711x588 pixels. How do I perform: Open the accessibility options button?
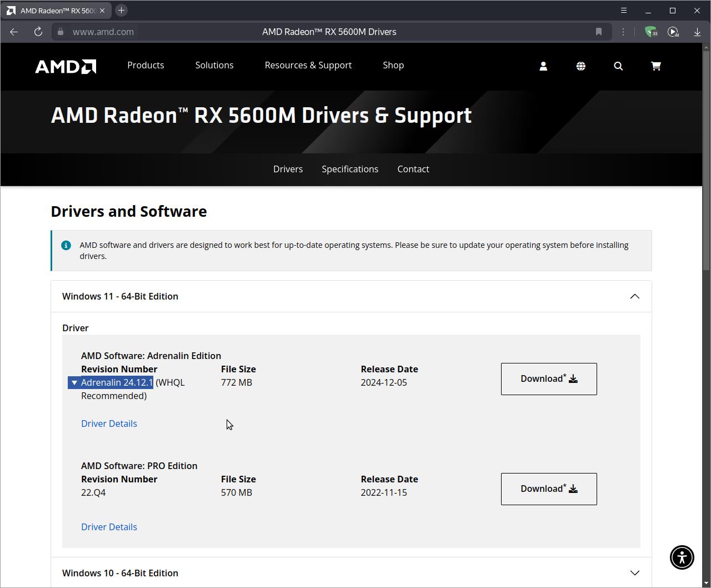682,556
